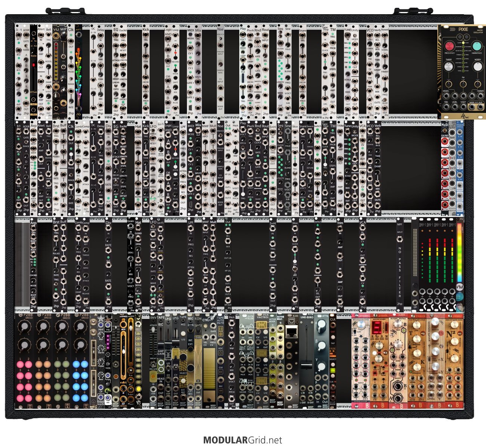486x448 pixels.
Task: Click the PIXIE module title
Action: pos(463,30)
